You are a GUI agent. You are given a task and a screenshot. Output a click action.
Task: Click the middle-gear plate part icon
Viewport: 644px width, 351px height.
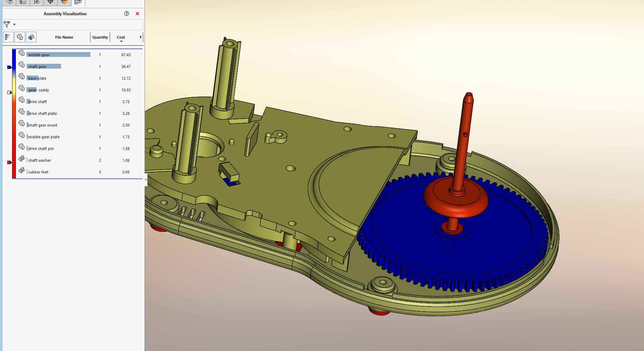click(21, 135)
